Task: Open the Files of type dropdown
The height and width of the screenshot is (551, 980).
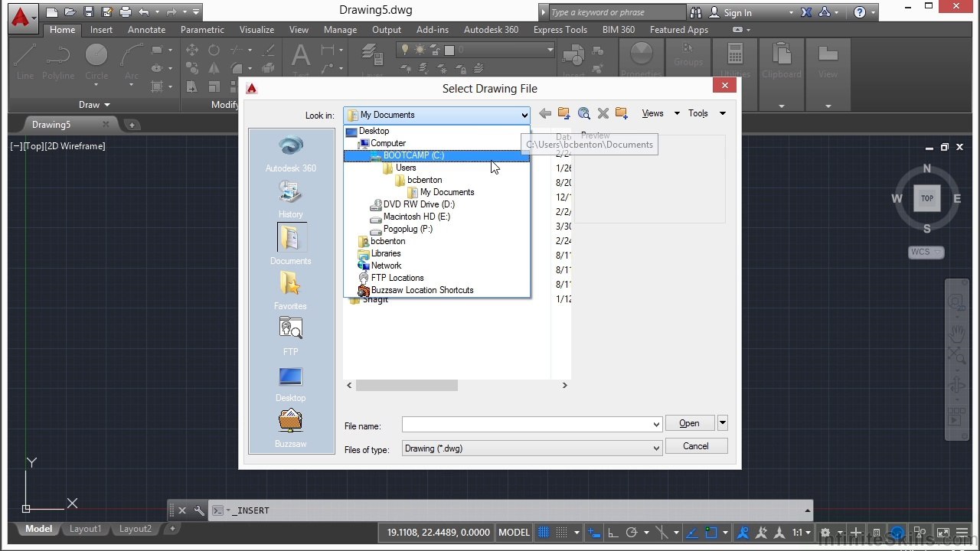Action: click(656, 448)
